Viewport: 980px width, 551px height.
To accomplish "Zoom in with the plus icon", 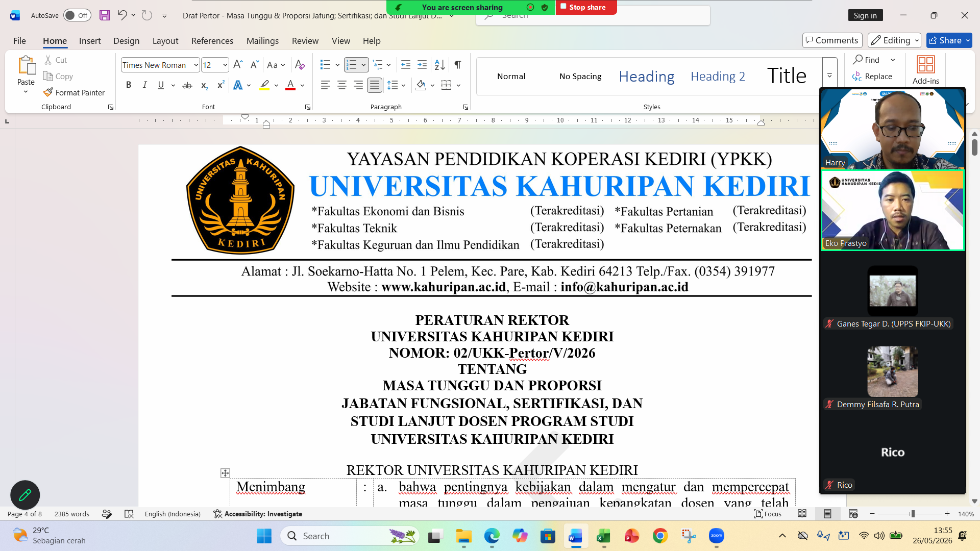I will coord(947,514).
